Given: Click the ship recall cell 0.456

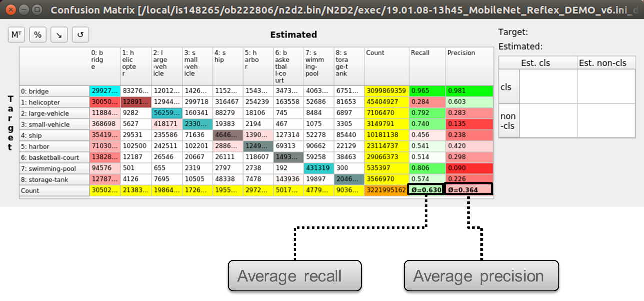Looking at the screenshot, I should coord(427,135).
